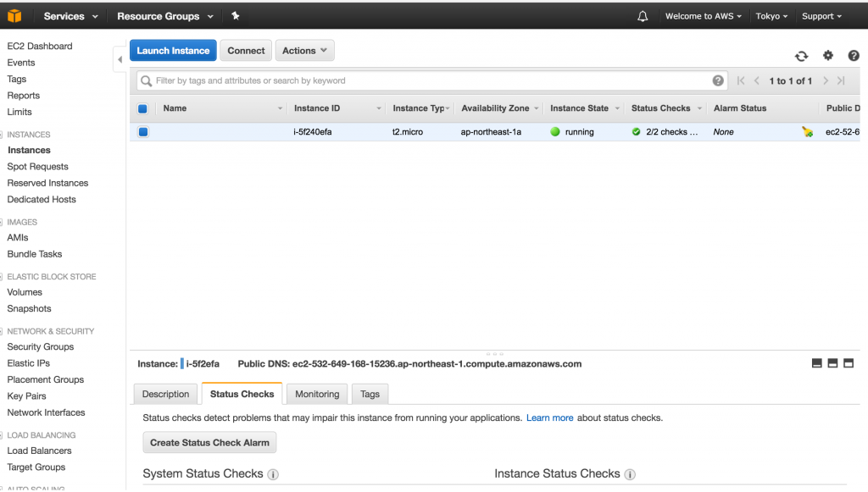
Task: Open the Status Checks column sort arrow
Action: pyautogui.click(x=699, y=108)
